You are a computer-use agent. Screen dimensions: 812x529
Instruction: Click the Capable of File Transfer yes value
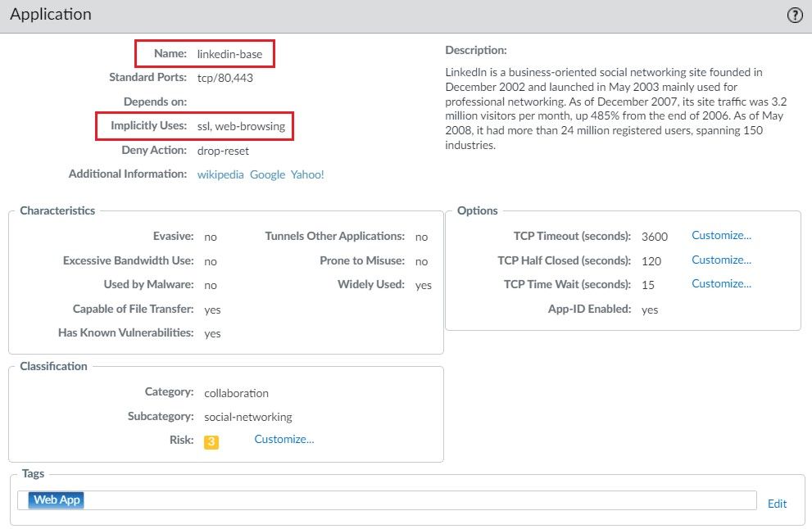pyautogui.click(x=212, y=310)
